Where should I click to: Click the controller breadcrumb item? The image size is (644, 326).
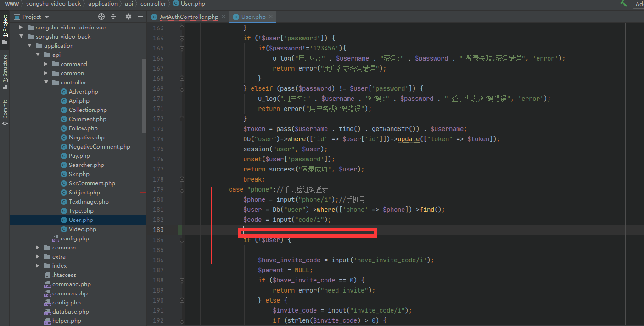click(153, 4)
